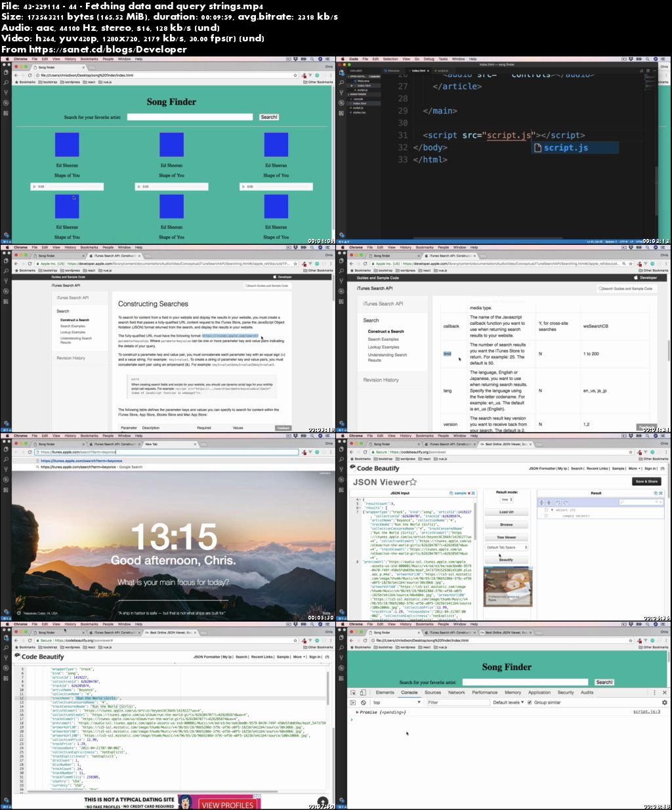Toggle the Group similar checkbox
672x810 pixels.
coord(530,702)
